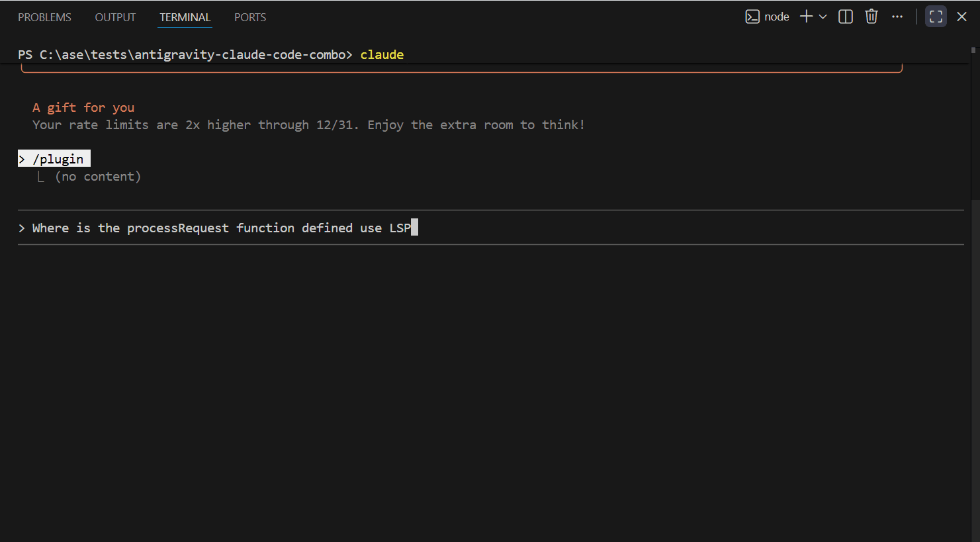
Task: Switch to the PROBLEMS tab
Action: tap(44, 17)
